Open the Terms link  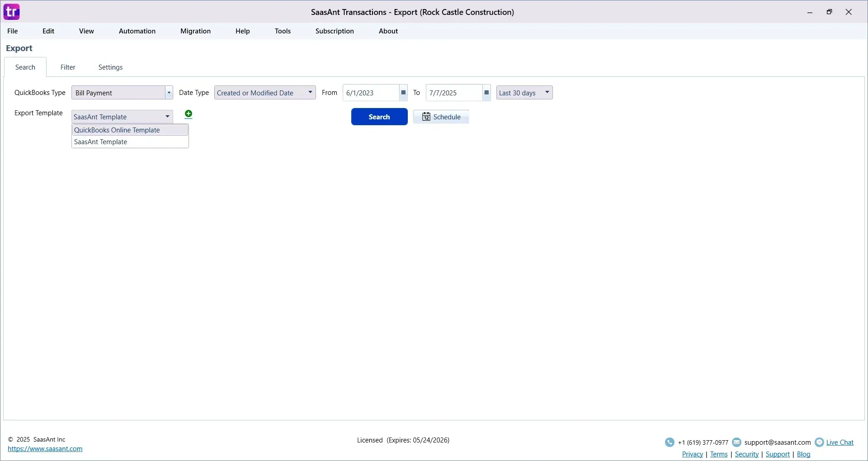click(x=719, y=455)
